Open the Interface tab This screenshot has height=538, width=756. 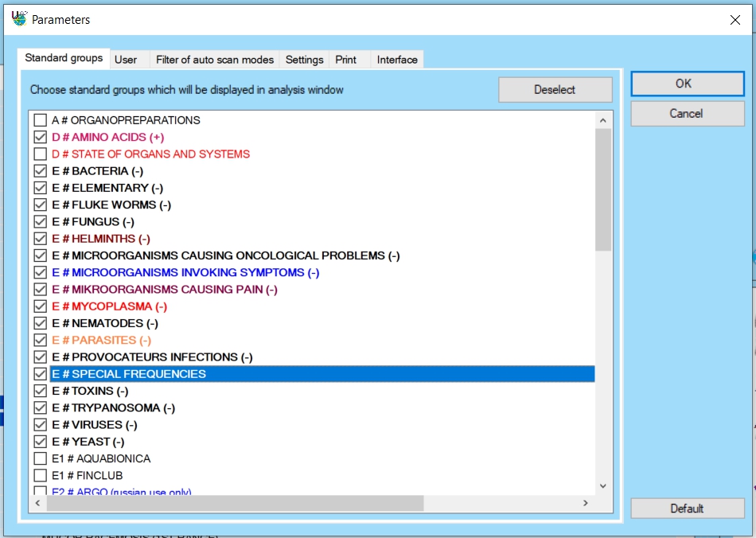[x=397, y=60]
